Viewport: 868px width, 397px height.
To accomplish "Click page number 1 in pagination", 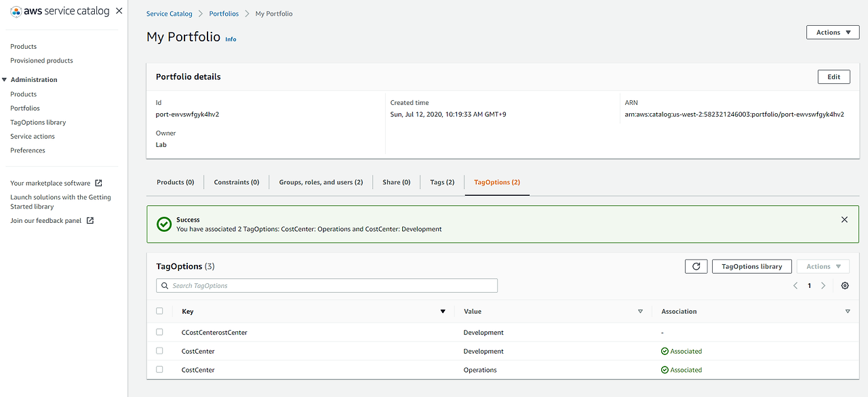I will tap(809, 286).
